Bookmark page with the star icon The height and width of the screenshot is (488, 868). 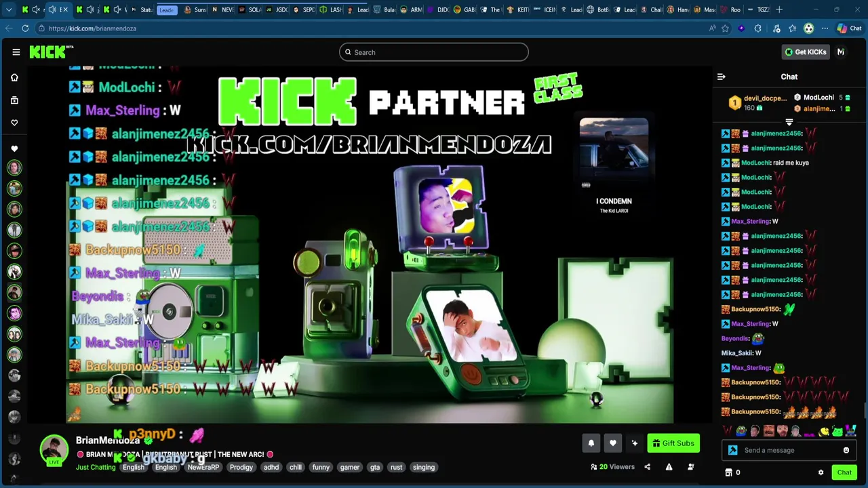coord(725,28)
